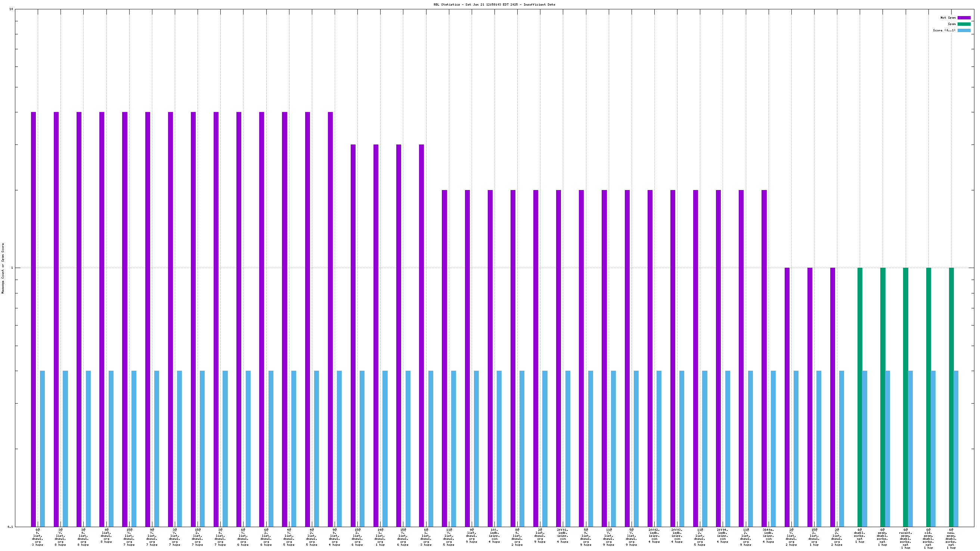Click the '1ff.iadb.isipp.com' x-axis label
The image size is (980, 551).
point(494,535)
